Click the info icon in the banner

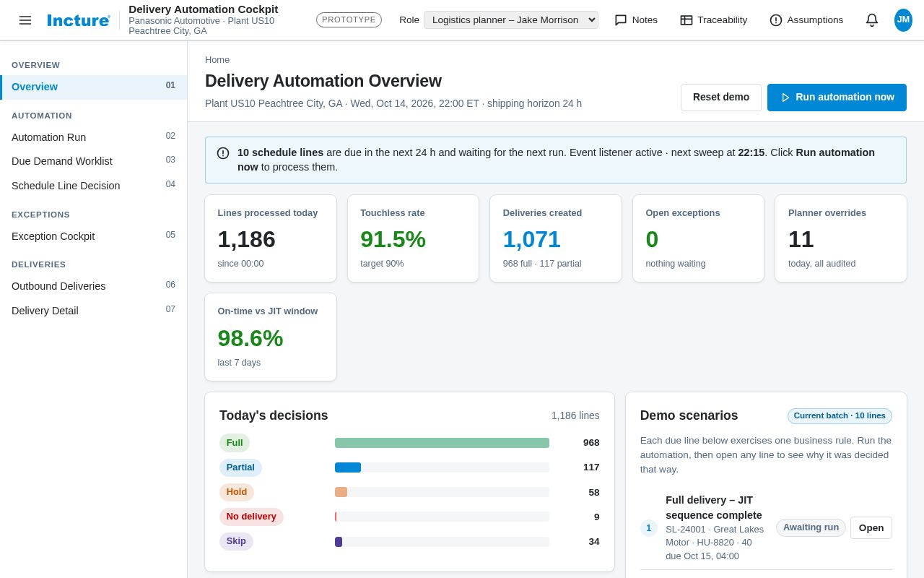click(x=223, y=153)
